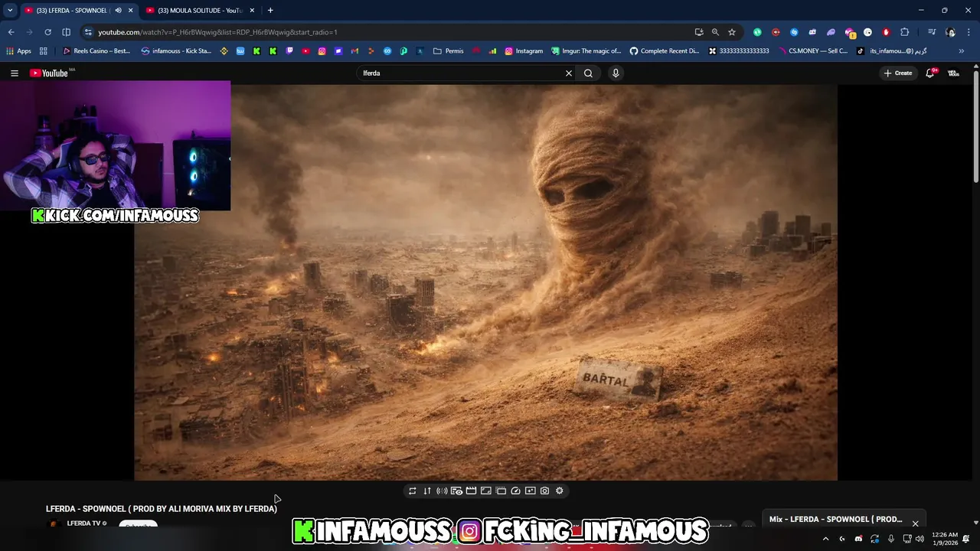
Task: Start voice search with the microphone icon
Action: click(x=616, y=73)
